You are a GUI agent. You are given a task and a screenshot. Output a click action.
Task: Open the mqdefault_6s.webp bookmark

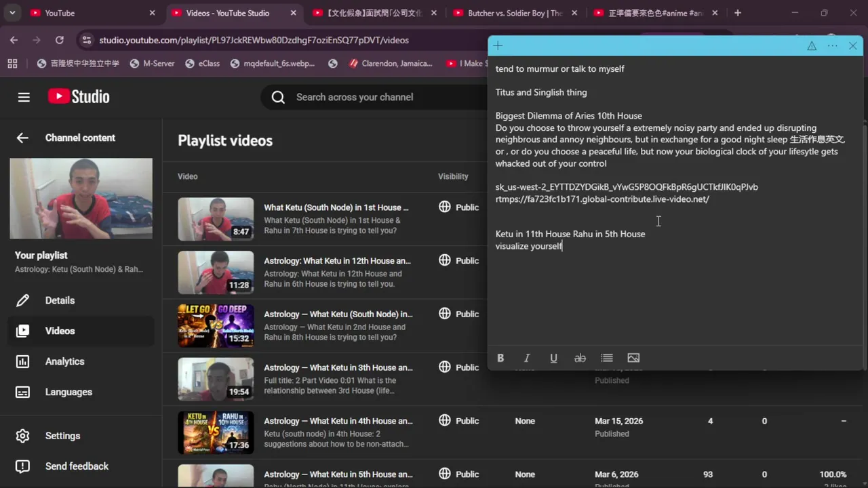[273, 63]
